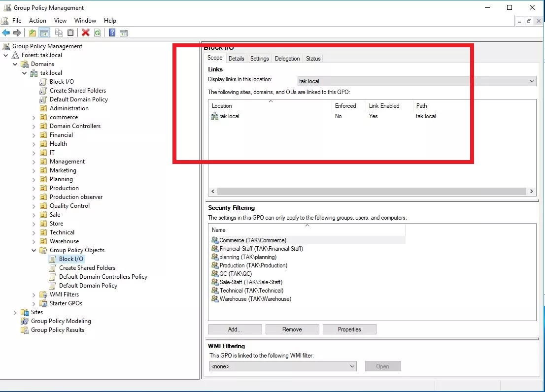Click the Properties button under Security Filtering
Viewport: 545px width, 392px height.
coord(349,329)
